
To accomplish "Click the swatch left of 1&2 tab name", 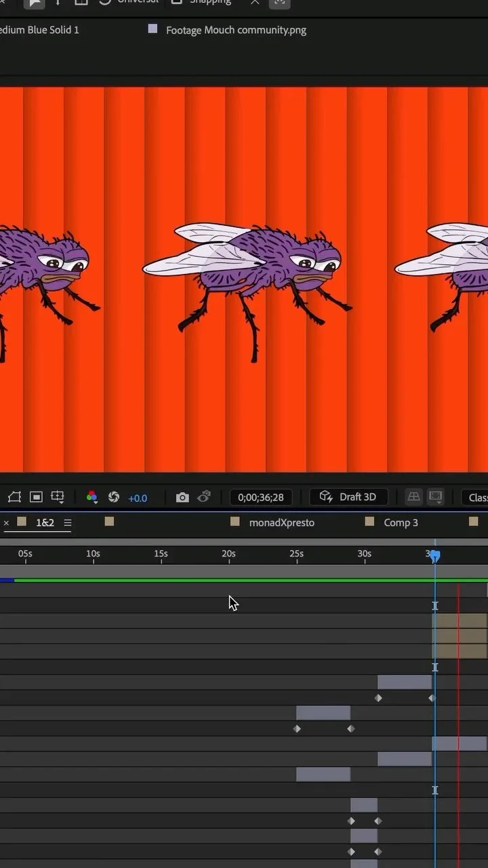I will pyautogui.click(x=22, y=521).
